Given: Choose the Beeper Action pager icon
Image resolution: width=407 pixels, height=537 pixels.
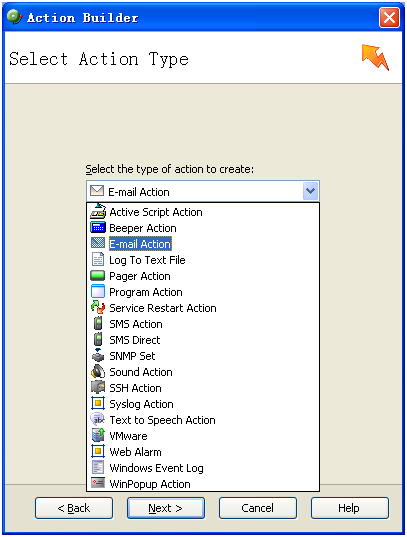Looking at the screenshot, I should point(98,227).
